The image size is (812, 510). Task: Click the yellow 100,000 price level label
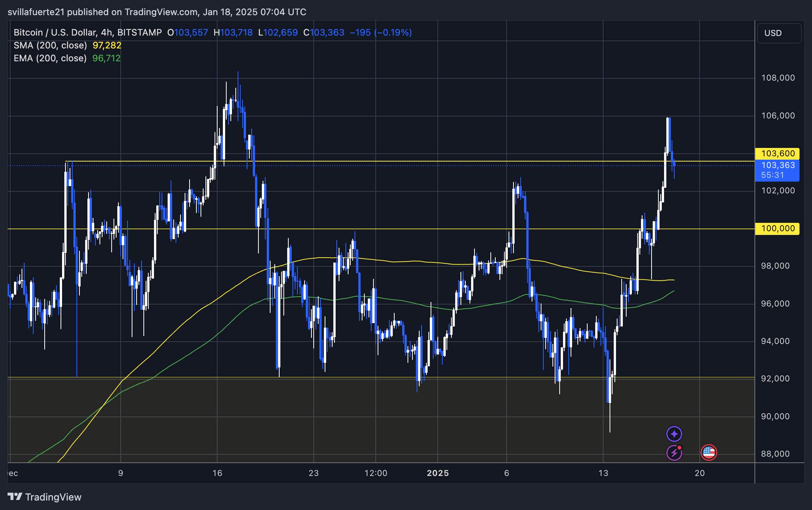(778, 229)
